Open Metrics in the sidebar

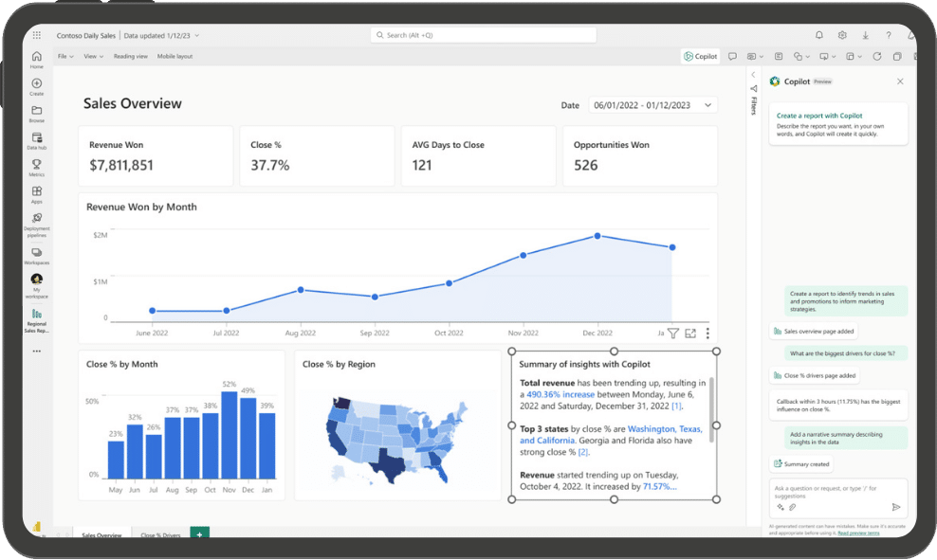pyautogui.click(x=36, y=168)
